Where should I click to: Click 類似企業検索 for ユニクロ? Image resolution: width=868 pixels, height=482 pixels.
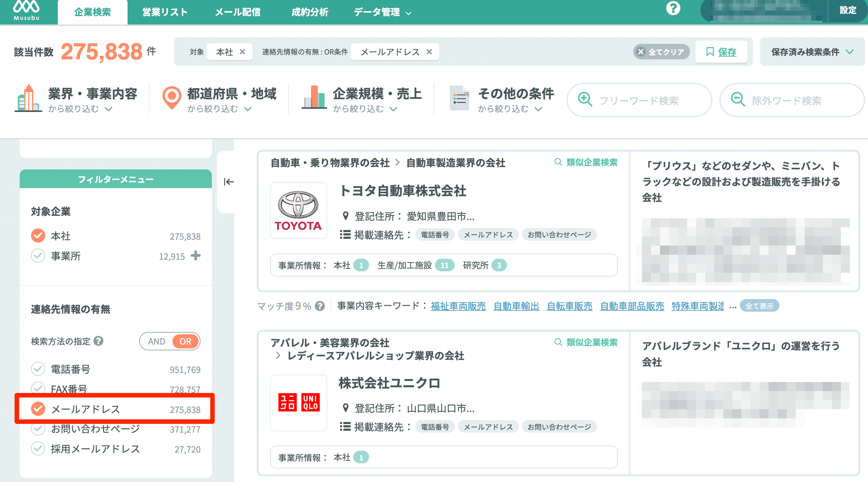coord(586,342)
